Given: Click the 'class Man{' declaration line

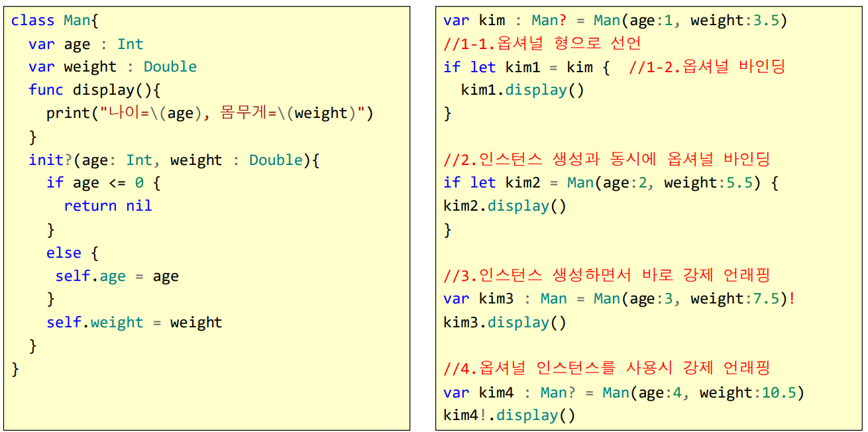Looking at the screenshot, I should (x=54, y=21).
